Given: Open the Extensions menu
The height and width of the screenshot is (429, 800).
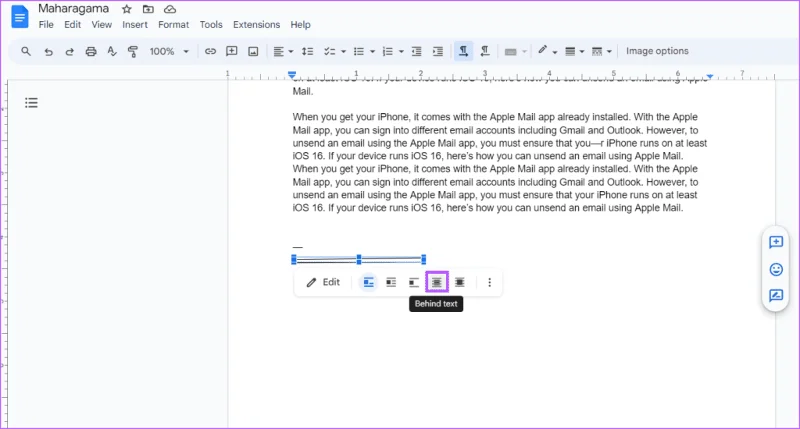Looking at the screenshot, I should 256,24.
